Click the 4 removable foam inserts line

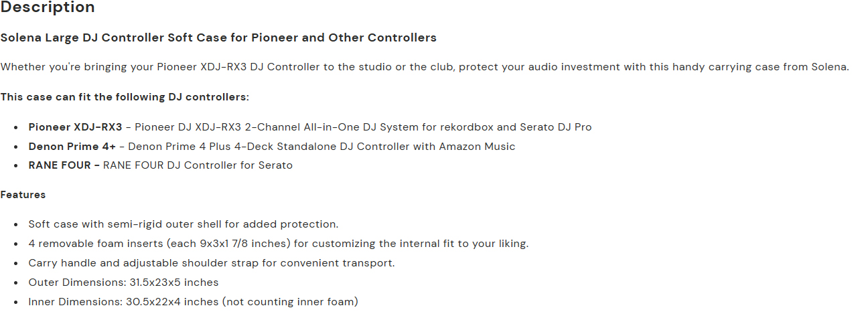278,244
